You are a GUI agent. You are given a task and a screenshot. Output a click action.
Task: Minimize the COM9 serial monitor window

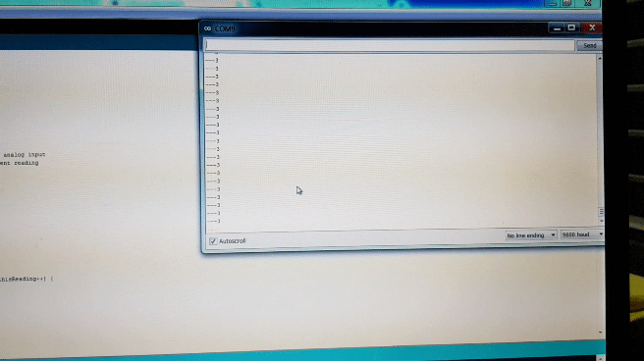click(x=557, y=27)
